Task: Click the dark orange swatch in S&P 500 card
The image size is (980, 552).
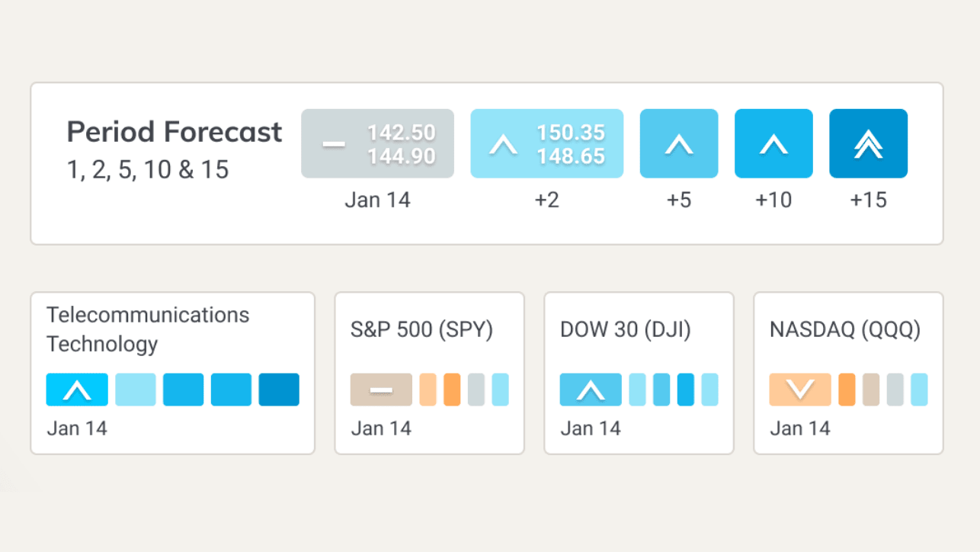Action: tap(452, 390)
